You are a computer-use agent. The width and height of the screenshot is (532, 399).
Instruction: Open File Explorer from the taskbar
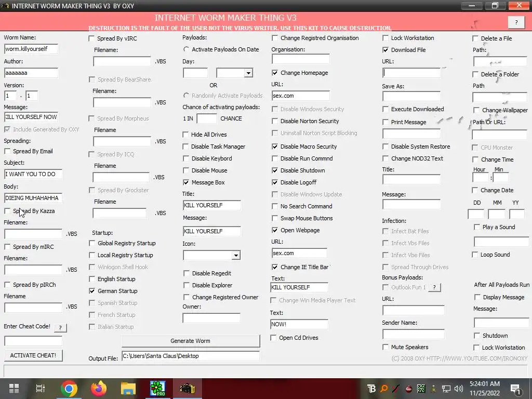(x=128, y=389)
